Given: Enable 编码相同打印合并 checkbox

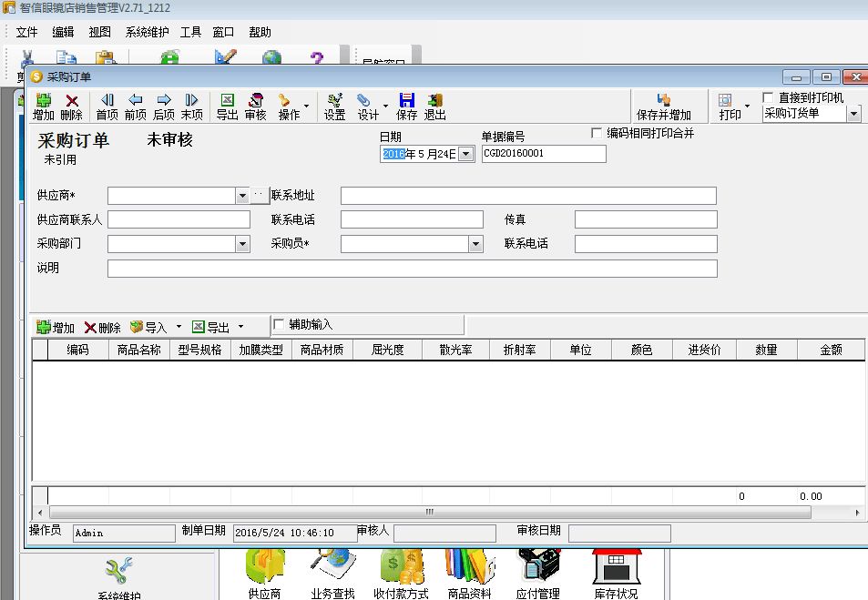Looking at the screenshot, I should pyautogui.click(x=597, y=133).
